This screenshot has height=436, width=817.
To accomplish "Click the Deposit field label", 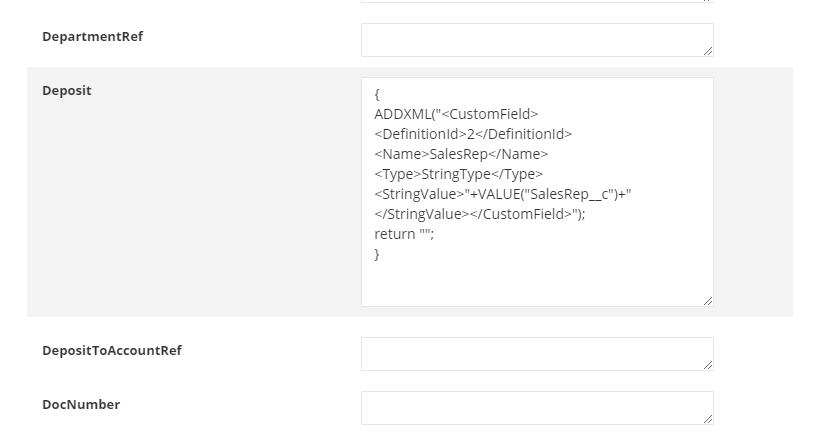I will [x=66, y=91].
